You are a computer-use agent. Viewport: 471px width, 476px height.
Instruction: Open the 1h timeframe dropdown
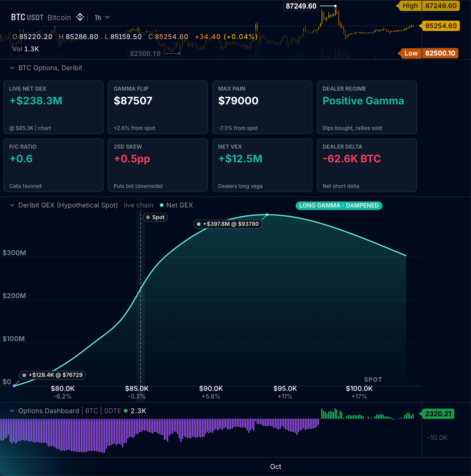pos(102,18)
